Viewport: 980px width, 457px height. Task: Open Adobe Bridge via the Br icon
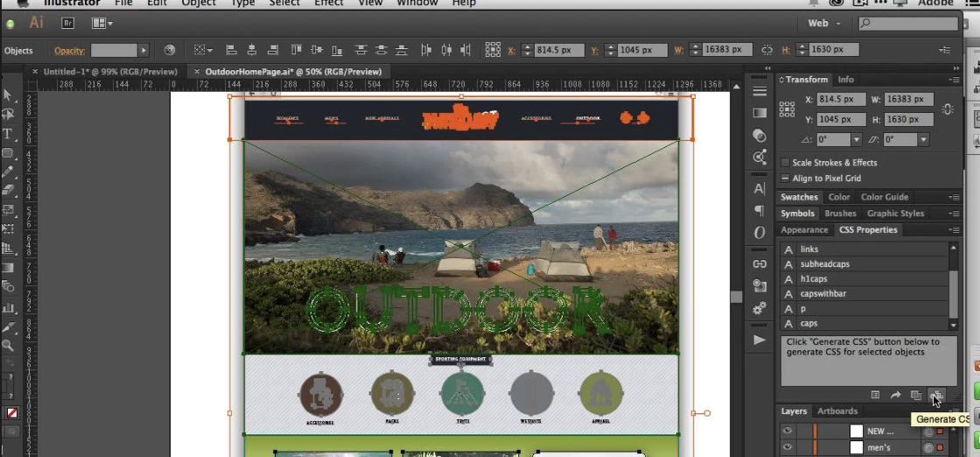point(67,23)
